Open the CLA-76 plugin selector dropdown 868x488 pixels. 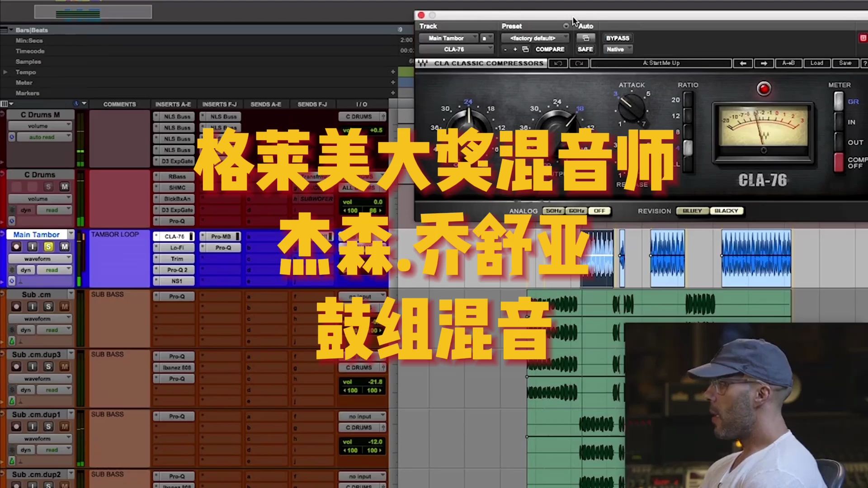(456, 49)
